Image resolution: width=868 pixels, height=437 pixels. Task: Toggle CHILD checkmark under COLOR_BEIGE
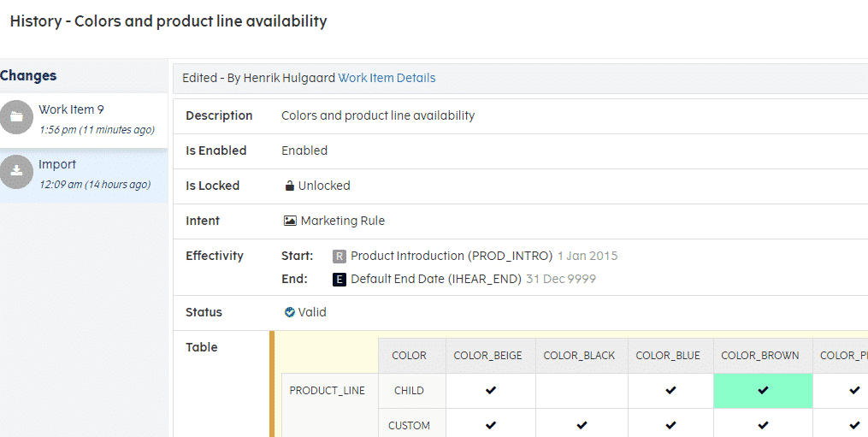point(490,391)
